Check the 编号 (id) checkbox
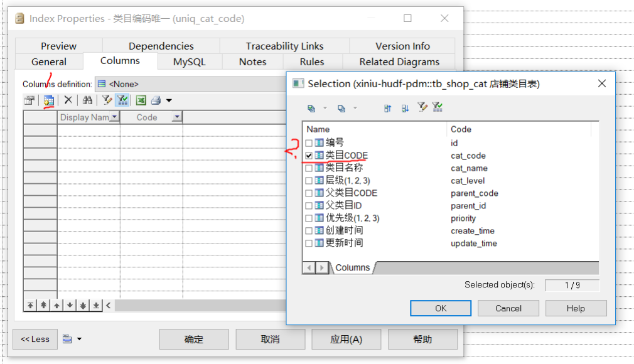 click(x=309, y=143)
